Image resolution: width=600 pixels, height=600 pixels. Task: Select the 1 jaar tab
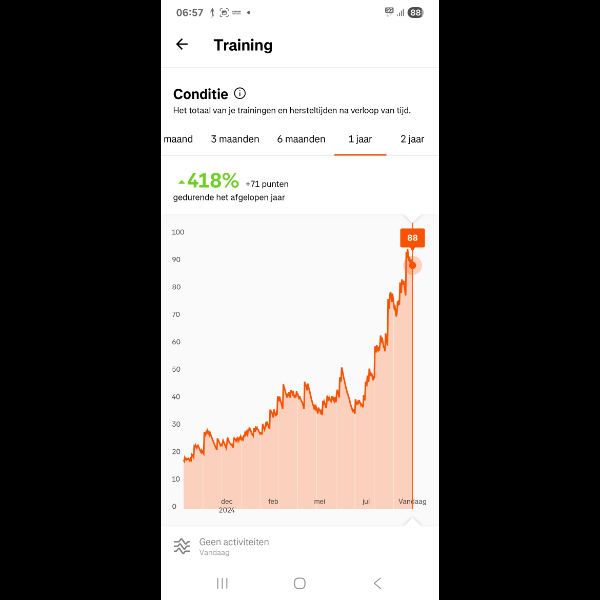(x=360, y=139)
